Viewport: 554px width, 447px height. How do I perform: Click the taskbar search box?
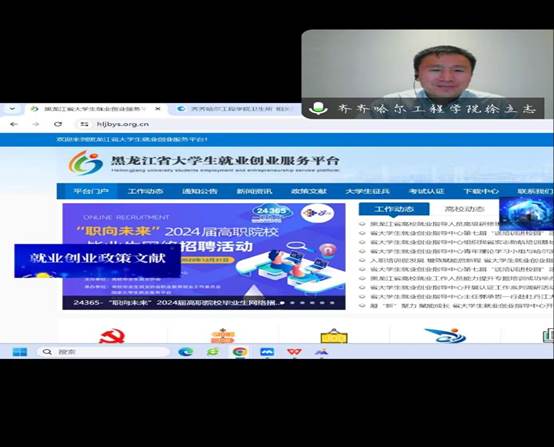pos(103,352)
